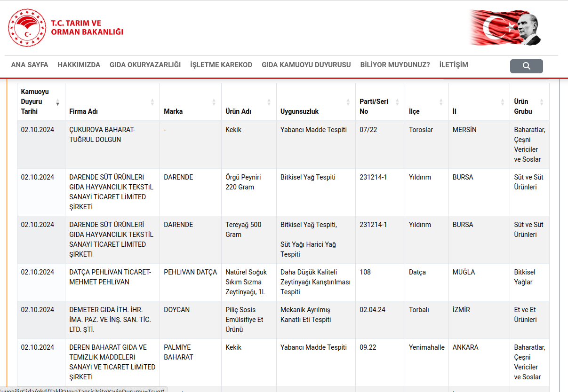Image resolution: width=568 pixels, height=392 pixels.
Task: Click sort arrows in İl header
Action: click(503, 102)
